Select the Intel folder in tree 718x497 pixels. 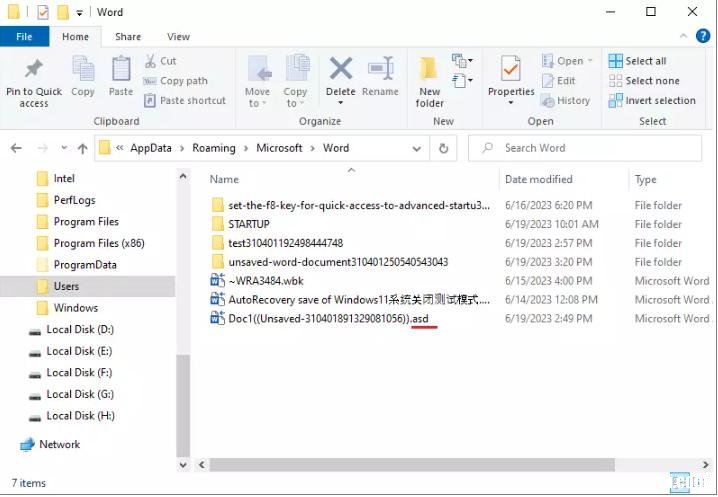[x=55, y=179]
